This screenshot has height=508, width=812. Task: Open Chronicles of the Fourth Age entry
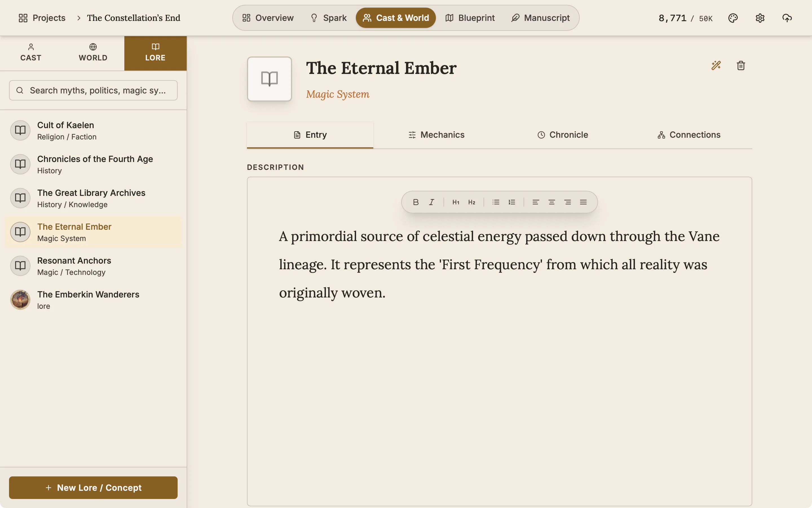point(93,164)
